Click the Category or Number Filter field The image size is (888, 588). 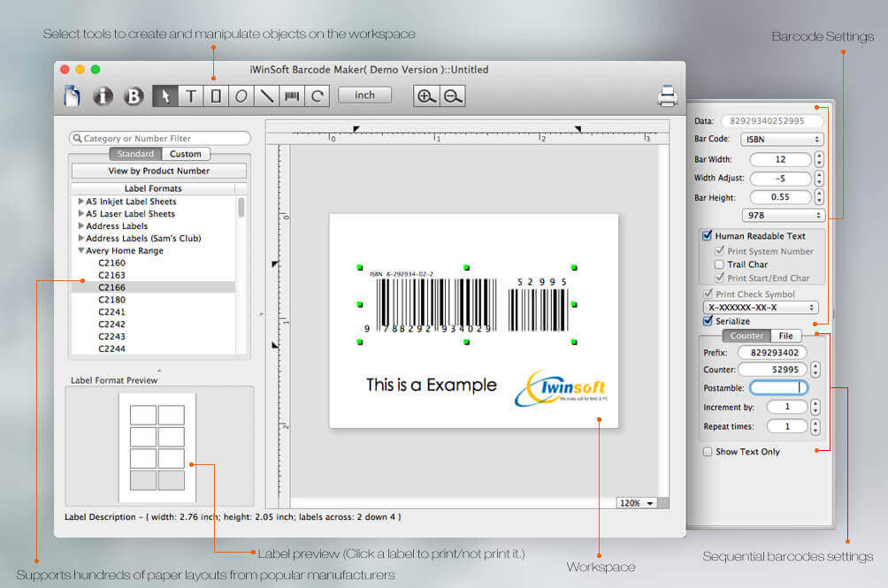pos(160,138)
